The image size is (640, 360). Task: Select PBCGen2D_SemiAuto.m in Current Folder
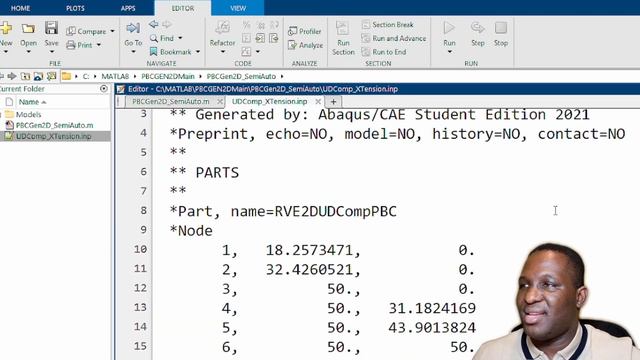coord(54,125)
